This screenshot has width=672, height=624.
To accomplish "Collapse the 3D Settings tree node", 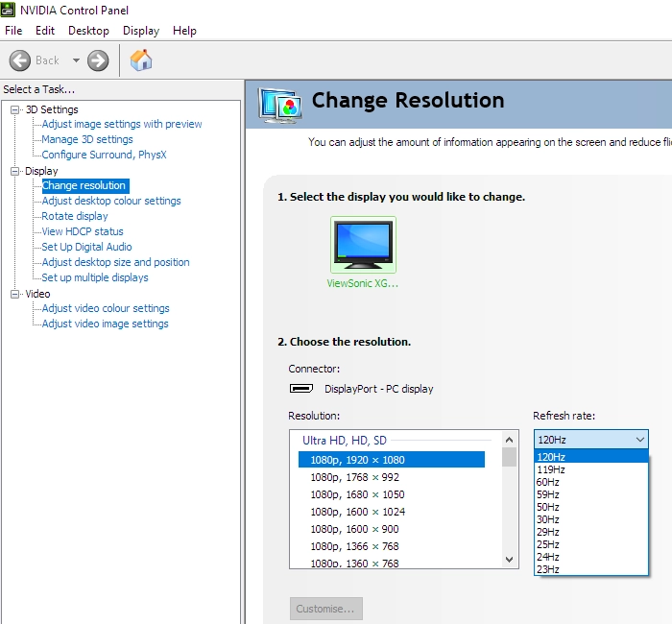I will (x=14, y=109).
